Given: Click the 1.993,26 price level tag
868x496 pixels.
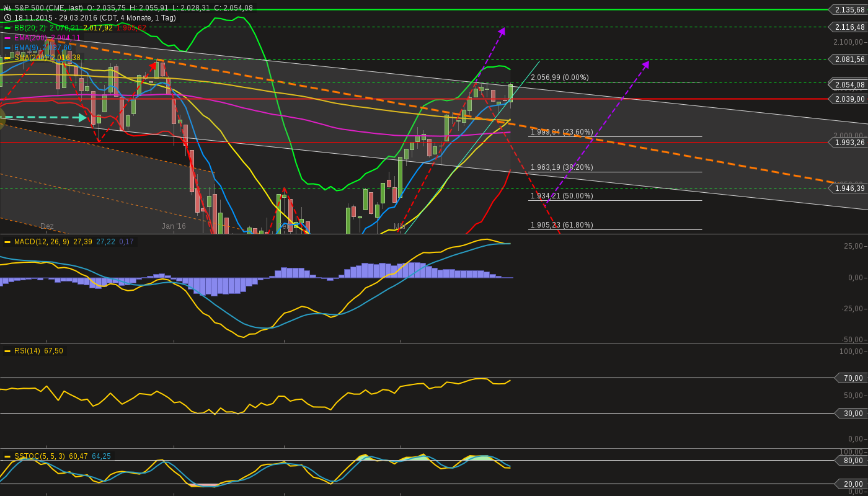Looking at the screenshot, I should [x=848, y=143].
